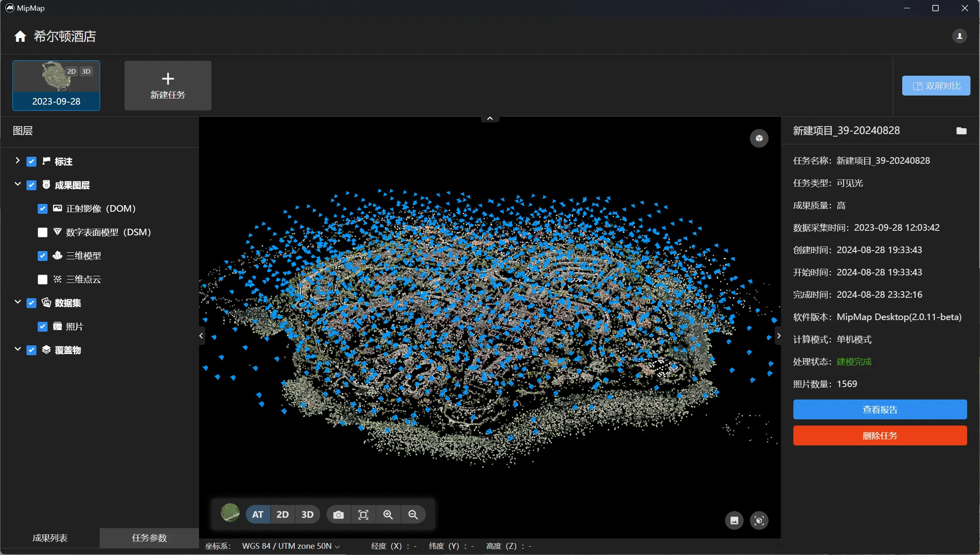The image size is (980, 555).
Task: Click the zoom out magnifier icon
Action: tap(413, 514)
